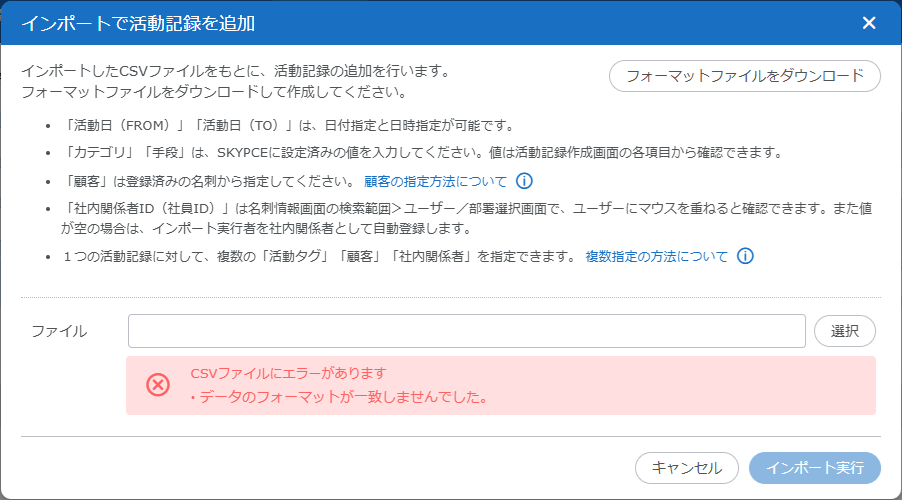Click the info icon beside 複数指定の方法について

[x=744, y=256]
